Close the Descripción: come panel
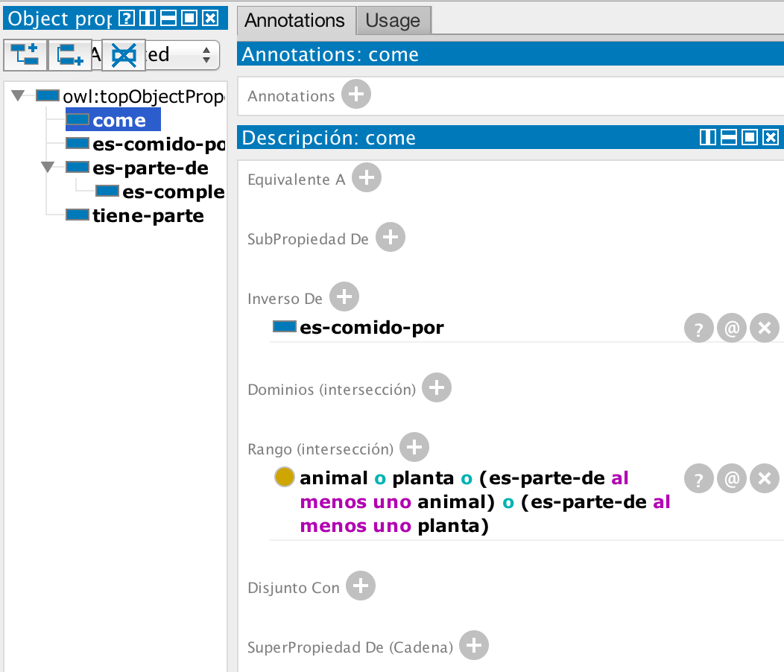This screenshot has height=672, width=784. click(771, 137)
